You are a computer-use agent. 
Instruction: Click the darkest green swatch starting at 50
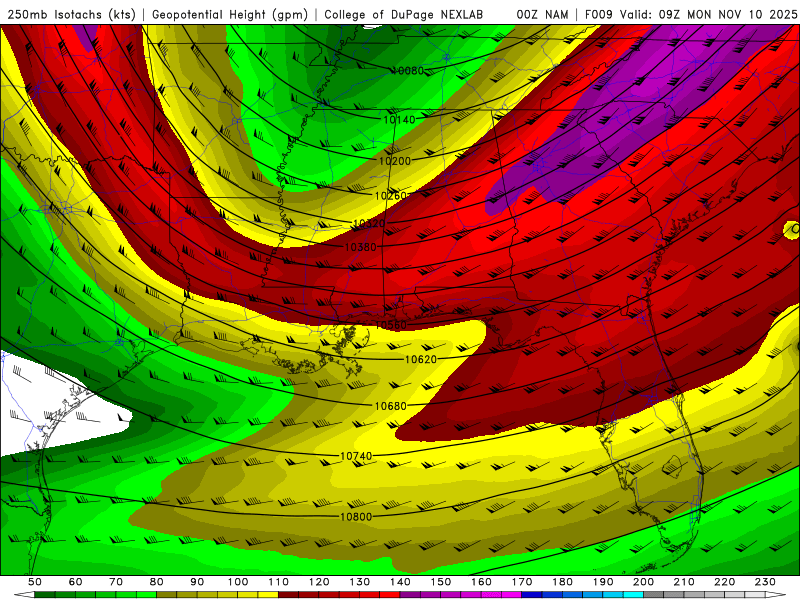tap(45, 595)
